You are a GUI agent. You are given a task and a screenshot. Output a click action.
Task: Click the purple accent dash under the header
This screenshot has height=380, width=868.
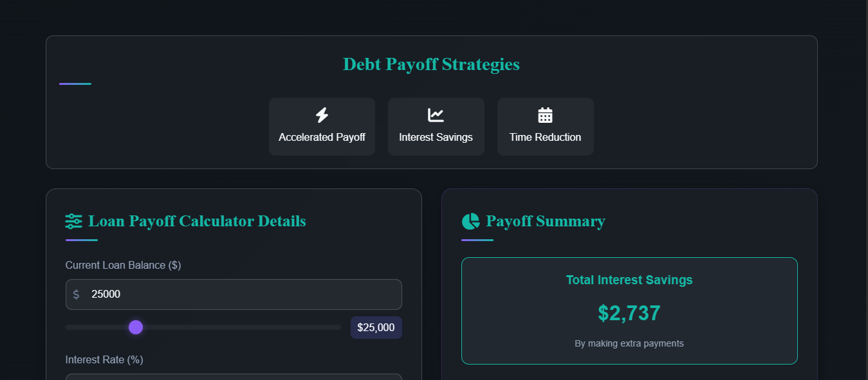tap(75, 82)
